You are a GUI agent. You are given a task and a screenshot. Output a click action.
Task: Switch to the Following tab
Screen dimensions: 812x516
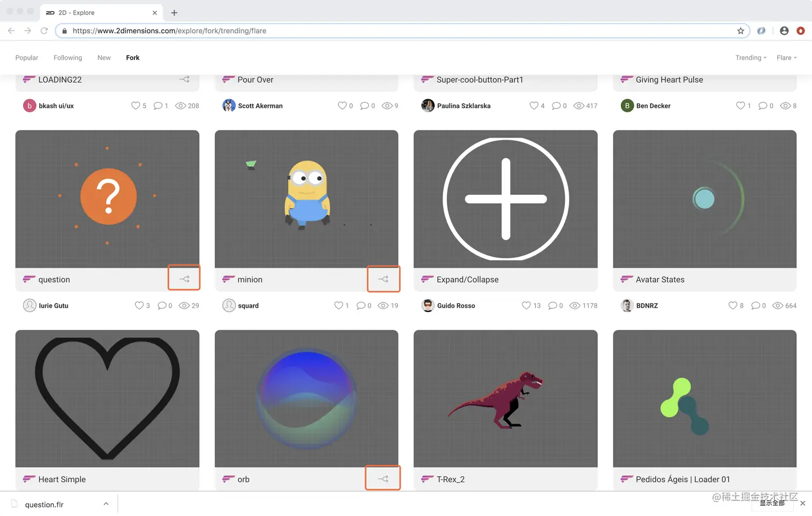point(68,58)
